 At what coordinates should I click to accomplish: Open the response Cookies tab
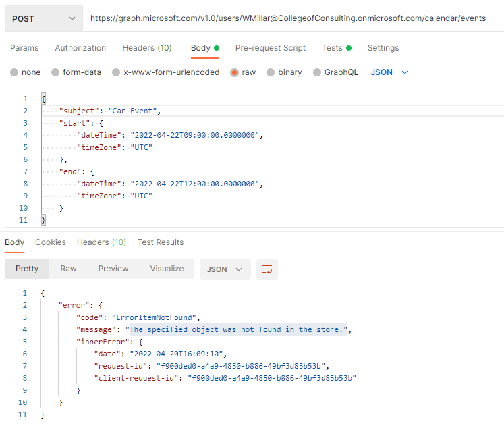click(51, 242)
